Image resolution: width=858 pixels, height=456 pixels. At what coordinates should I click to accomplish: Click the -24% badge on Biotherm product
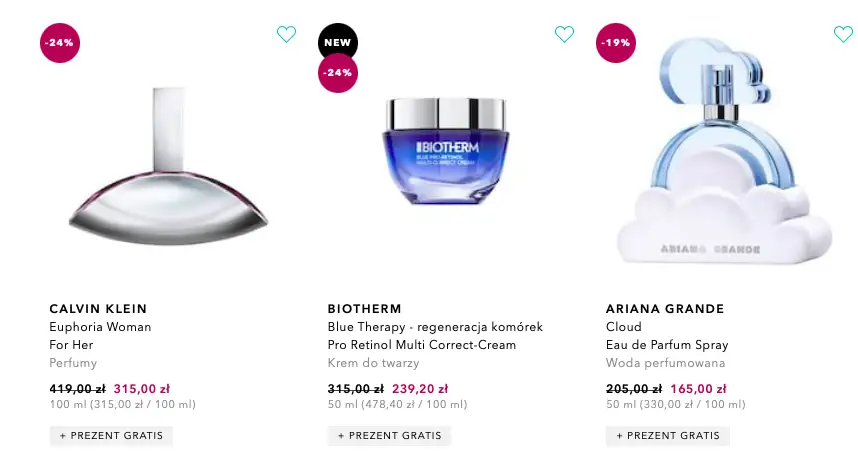pos(338,73)
